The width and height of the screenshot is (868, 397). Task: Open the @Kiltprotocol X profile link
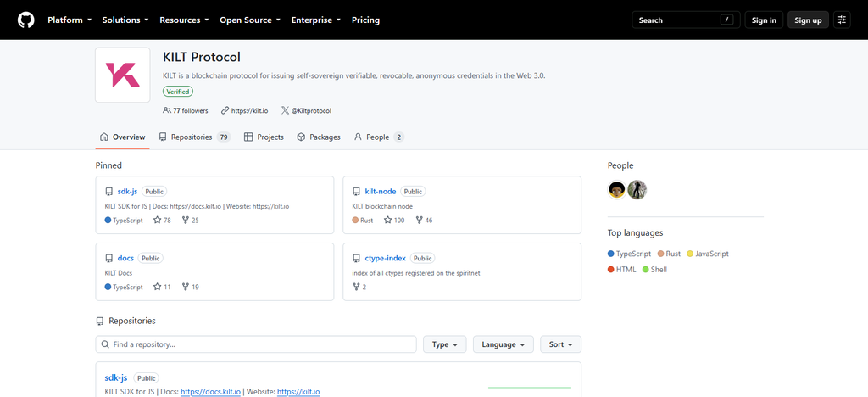(x=311, y=111)
